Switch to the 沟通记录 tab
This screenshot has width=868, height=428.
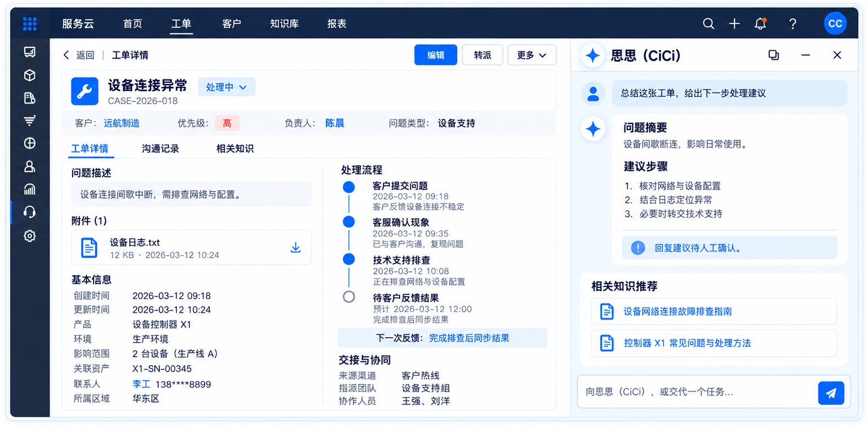[x=161, y=149]
